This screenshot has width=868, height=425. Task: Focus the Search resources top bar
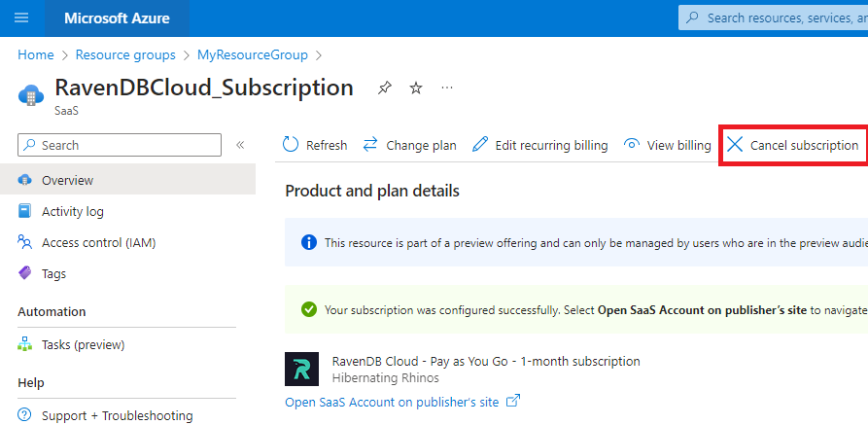[774, 18]
